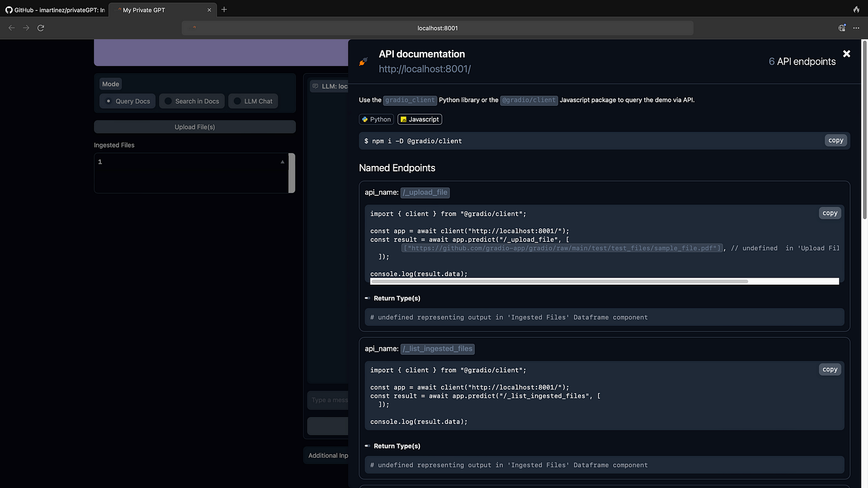
Task: Click the horizontal scrollbar under upload code
Action: coord(559,281)
